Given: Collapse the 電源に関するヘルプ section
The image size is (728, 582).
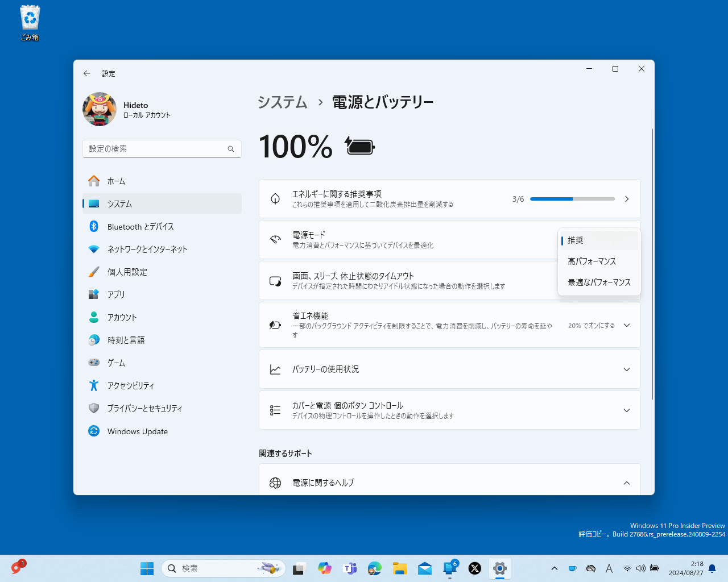Looking at the screenshot, I should 626,483.
